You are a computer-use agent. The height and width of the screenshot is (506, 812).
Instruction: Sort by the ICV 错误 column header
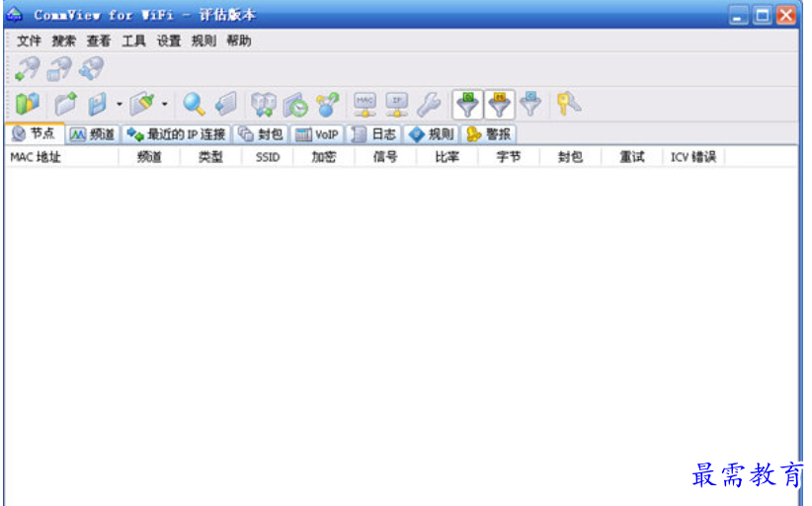pyautogui.click(x=693, y=157)
